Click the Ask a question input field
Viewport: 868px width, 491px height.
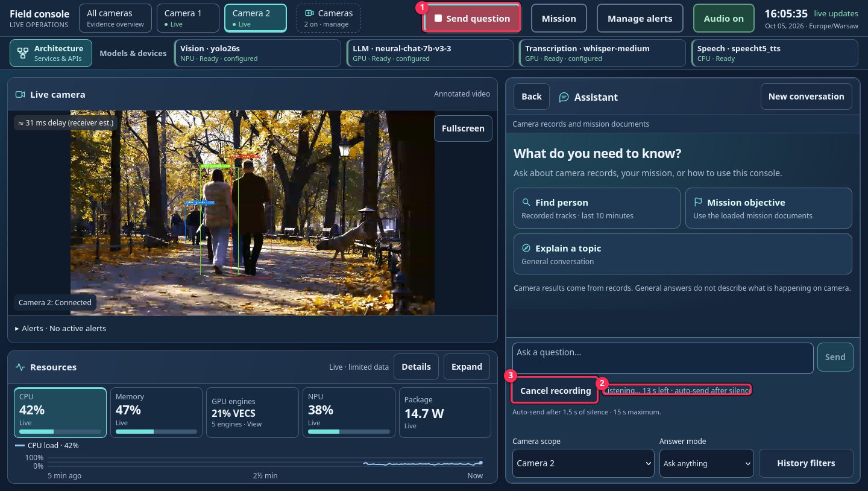click(x=663, y=358)
